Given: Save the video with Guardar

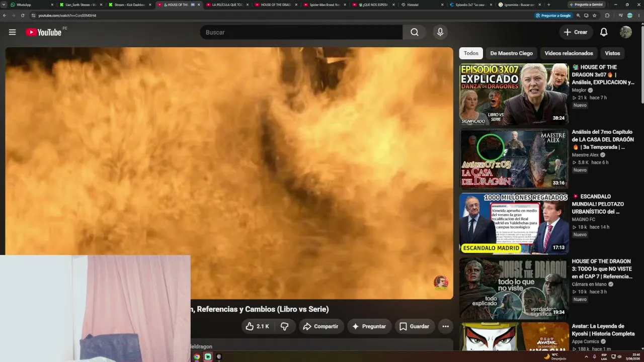Looking at the screenshot, I should pyautogui.click(x=415, y=326).
